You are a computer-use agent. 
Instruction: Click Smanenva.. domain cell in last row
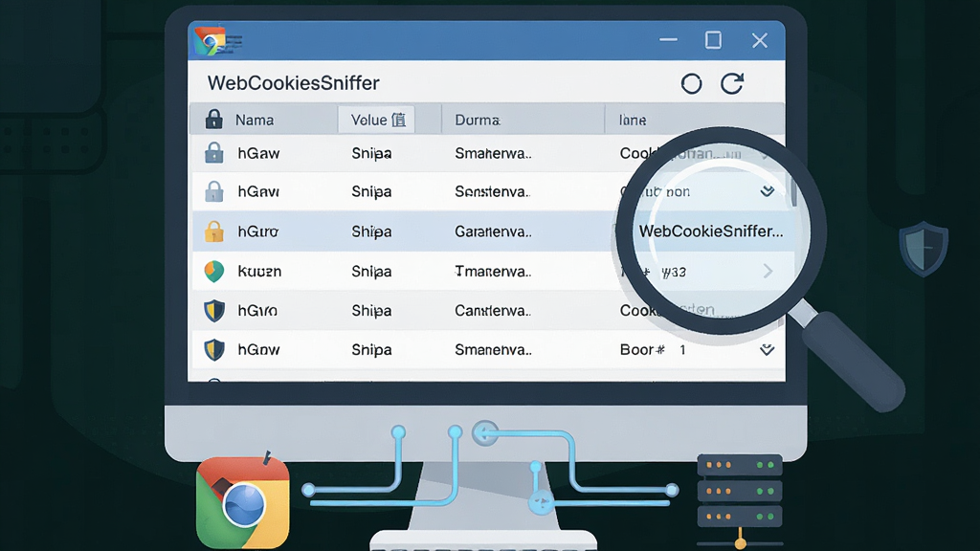pos(493,350)
